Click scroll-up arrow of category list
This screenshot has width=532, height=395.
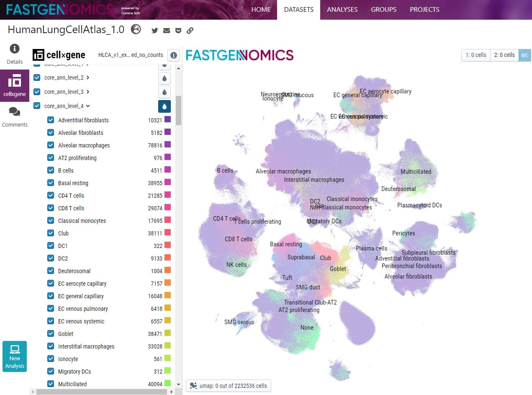pos(178,68)
